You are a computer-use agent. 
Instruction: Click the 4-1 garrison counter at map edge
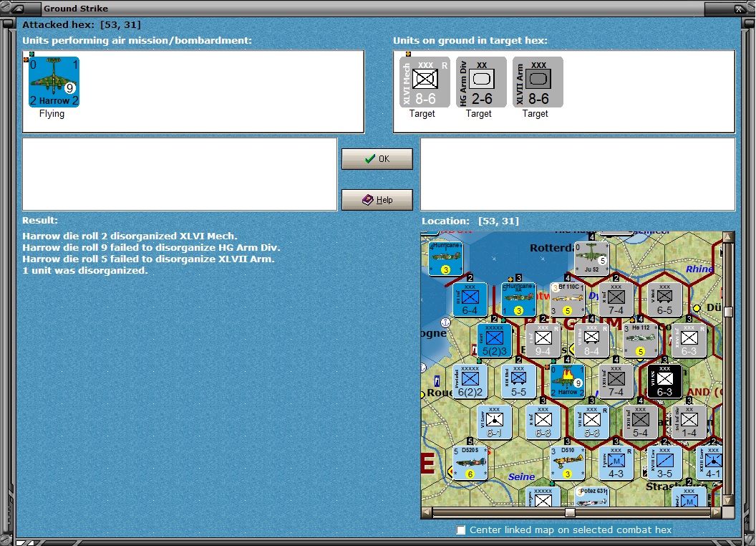[x=709, y=462]
